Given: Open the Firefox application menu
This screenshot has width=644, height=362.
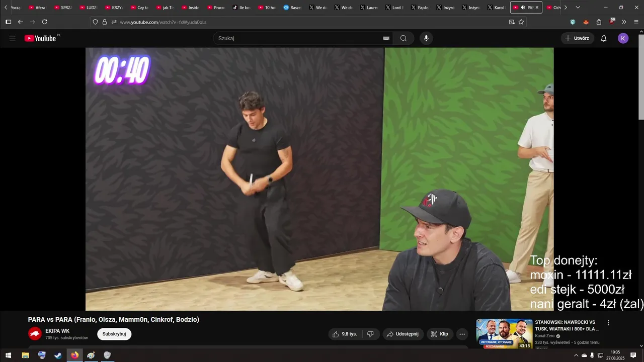Looking at the screenshot, I should [x=636, y=22].
